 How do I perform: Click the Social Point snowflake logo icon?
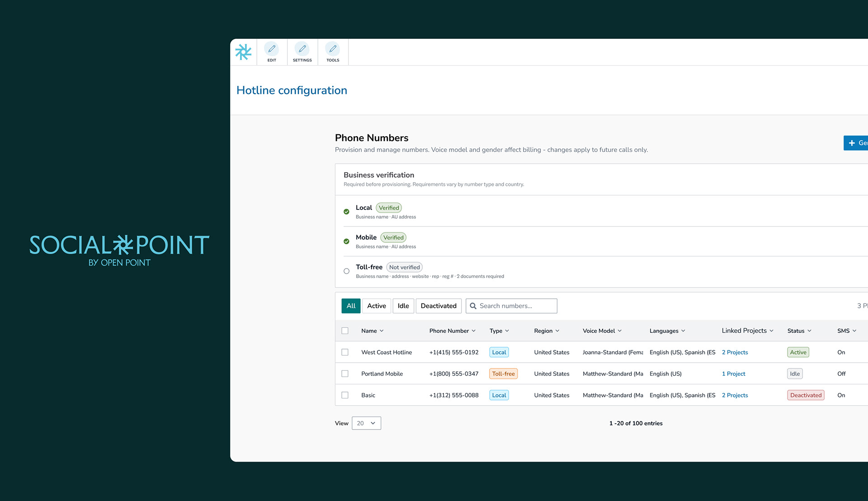pyautogui.click(x=243, y=52)
